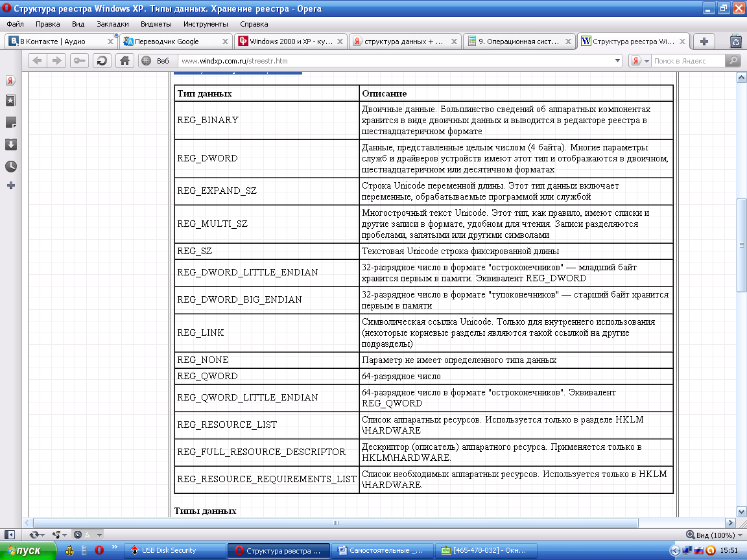Add a new sidebar panel with plus
This screenshot has width=747, height=560.
10,185
